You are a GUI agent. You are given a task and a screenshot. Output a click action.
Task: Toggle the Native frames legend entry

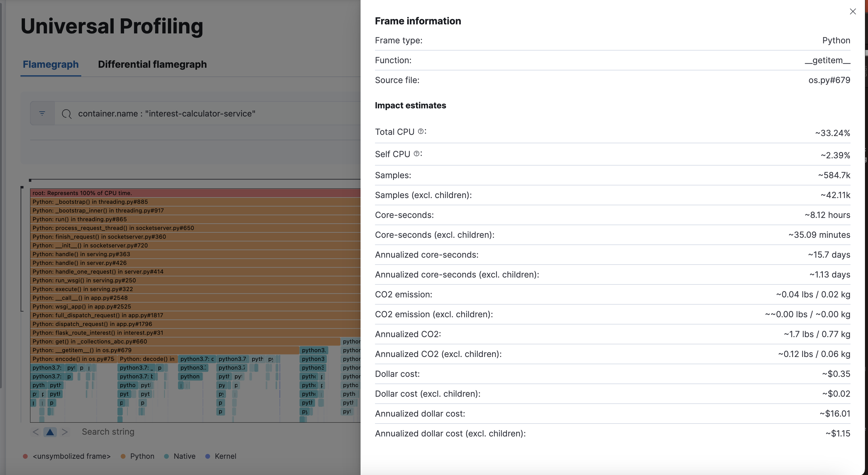(x=184, y=456)
